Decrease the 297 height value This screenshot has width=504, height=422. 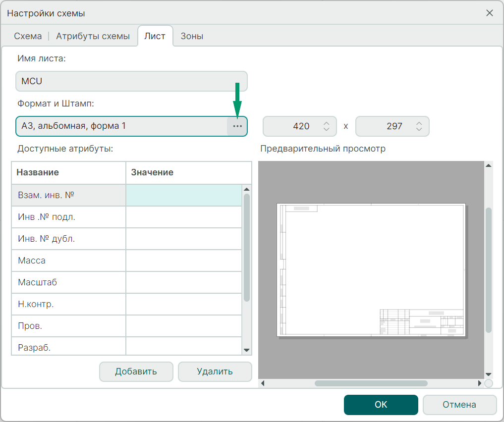[x=419, y=130]
